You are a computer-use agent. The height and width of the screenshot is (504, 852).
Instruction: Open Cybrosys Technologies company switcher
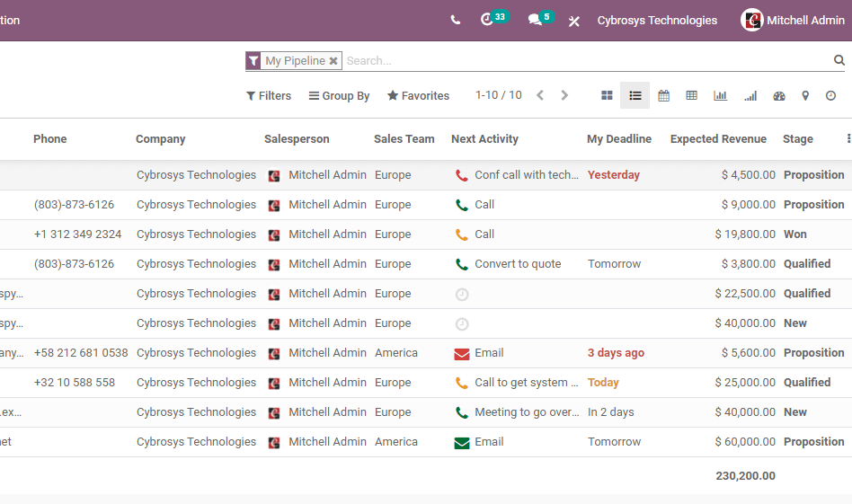click(x=657, y=20)
